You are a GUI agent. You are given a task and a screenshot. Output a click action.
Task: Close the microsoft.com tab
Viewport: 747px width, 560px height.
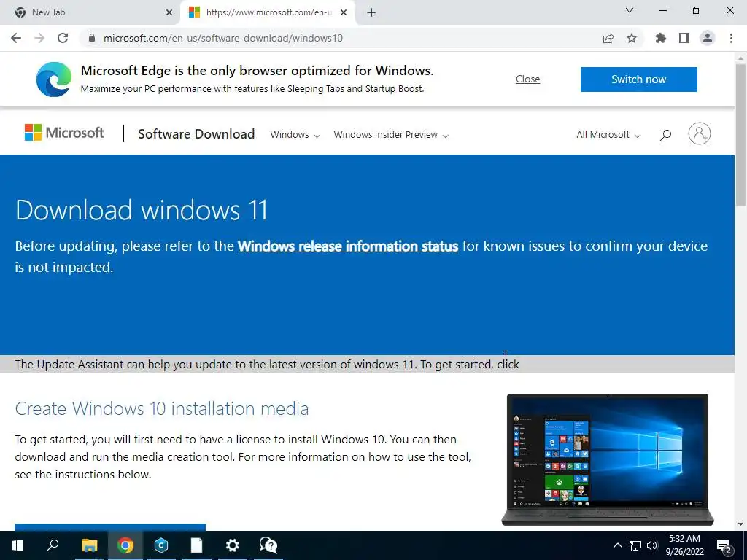(x=344, y=12)
